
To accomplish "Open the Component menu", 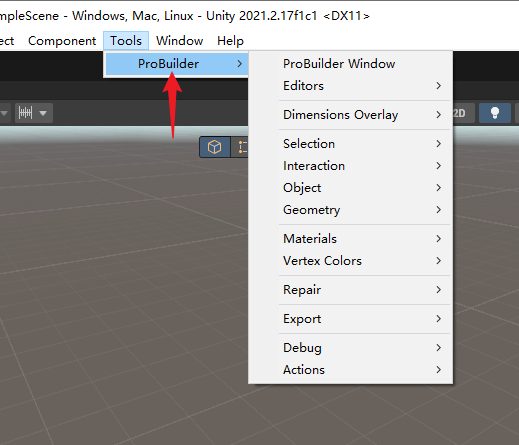I will tap(62, 41).
